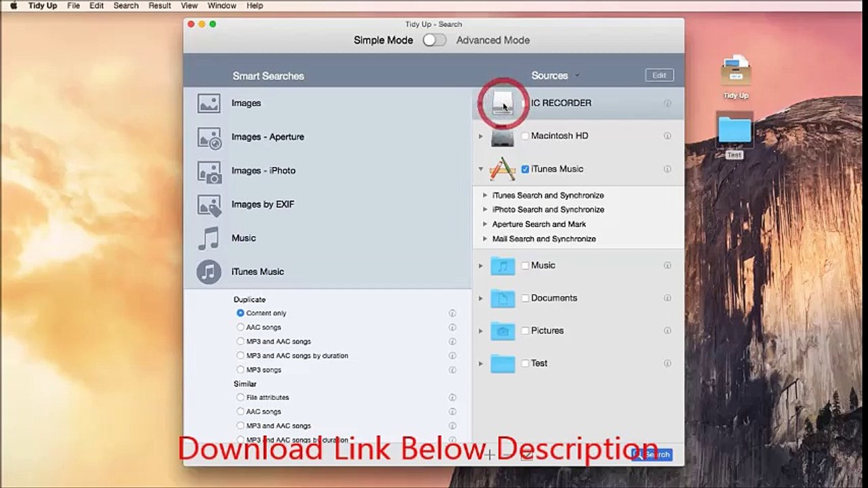This screenshot has height=488, width=868.
Task: Show info for Pictures source
Action: pos(667,331)
